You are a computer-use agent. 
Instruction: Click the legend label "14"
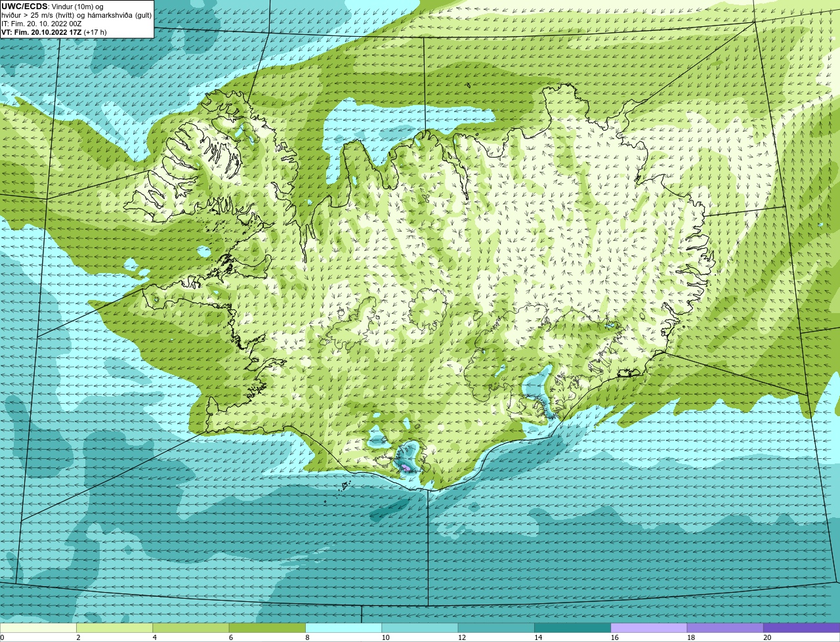pos(538,637)
